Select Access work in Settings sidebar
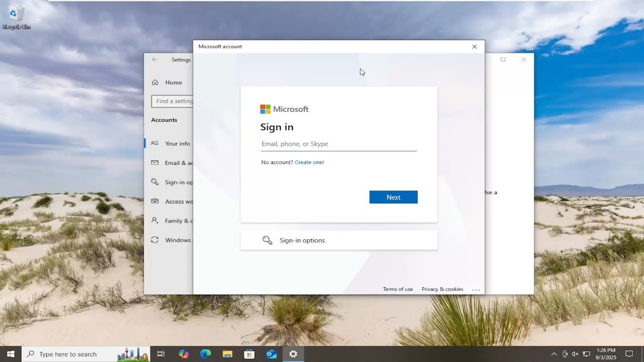This screenshot has width=644, height=362. (x=169, y=202)
